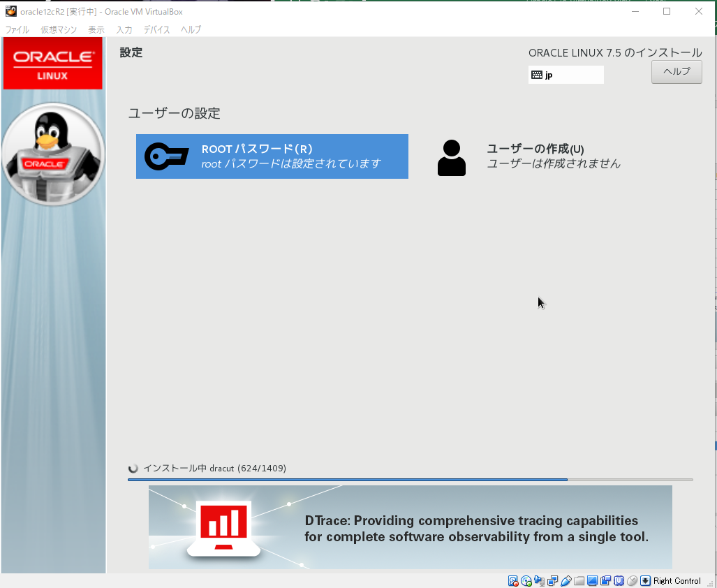The height and width of the screenshot is (588, 717).
Task: Open the jp keyboard layout selector
Action: pos(566,74)
